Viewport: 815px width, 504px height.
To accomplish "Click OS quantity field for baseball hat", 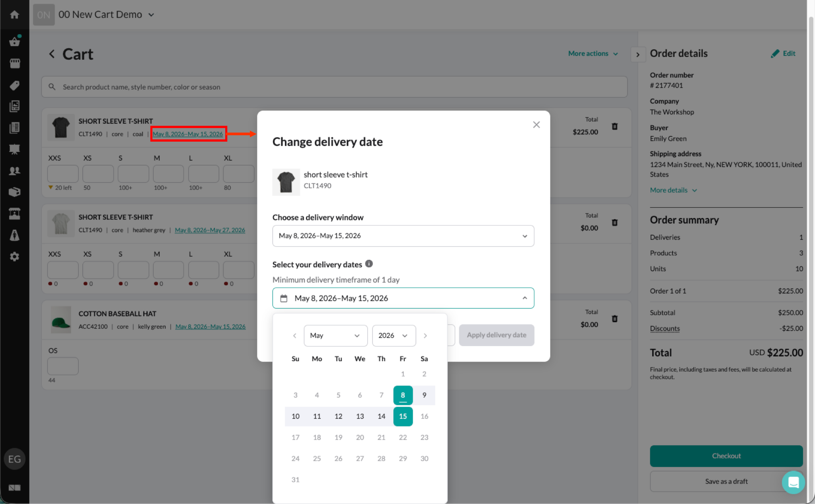I will point(63,366).
